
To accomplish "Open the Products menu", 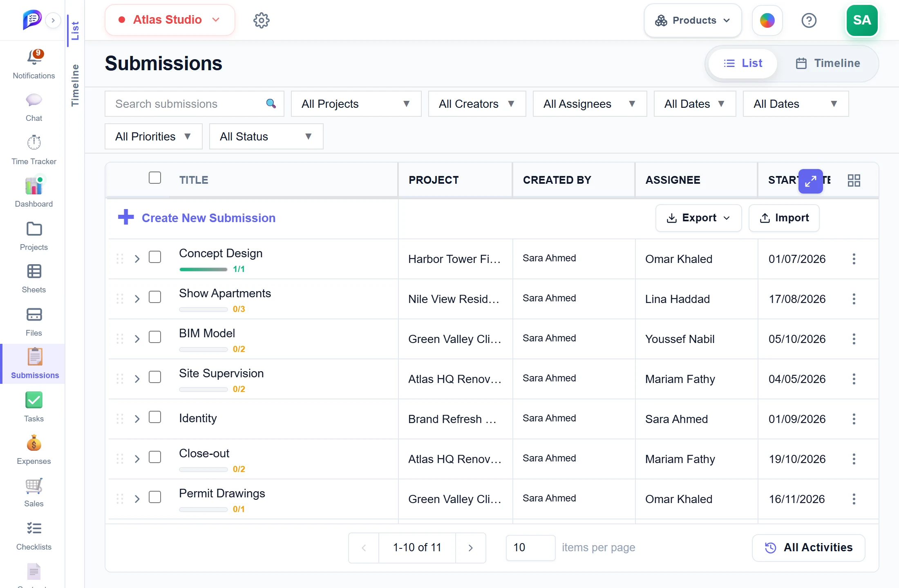I will coord(693,20).
